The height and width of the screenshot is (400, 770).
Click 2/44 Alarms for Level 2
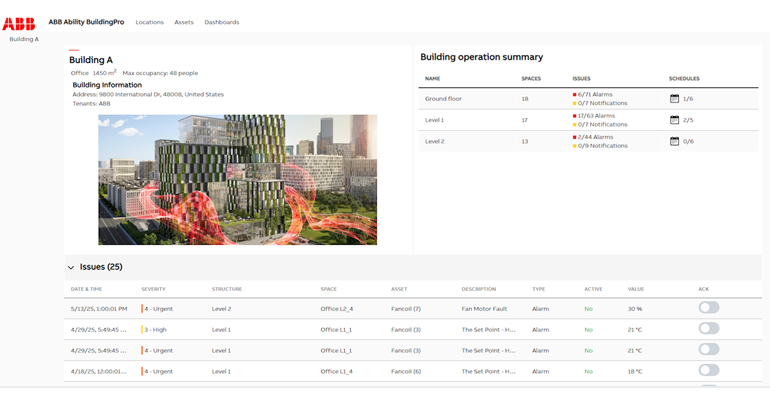coord(596,137)
